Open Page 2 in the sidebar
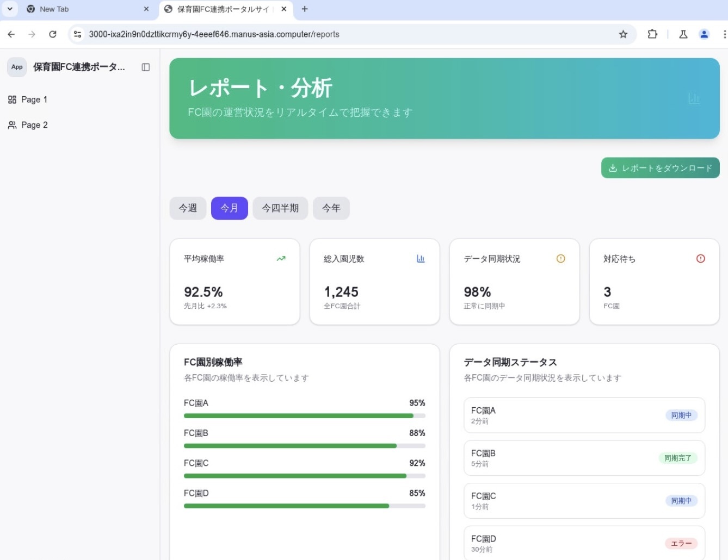728x560 pixels. 34,125
